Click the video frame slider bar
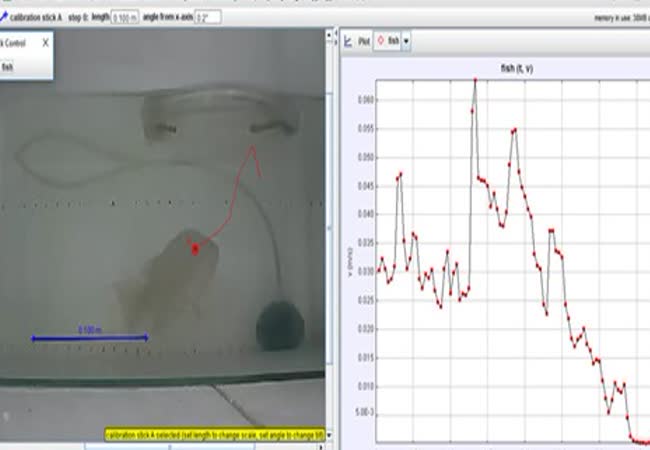 (x=170, y=447)
